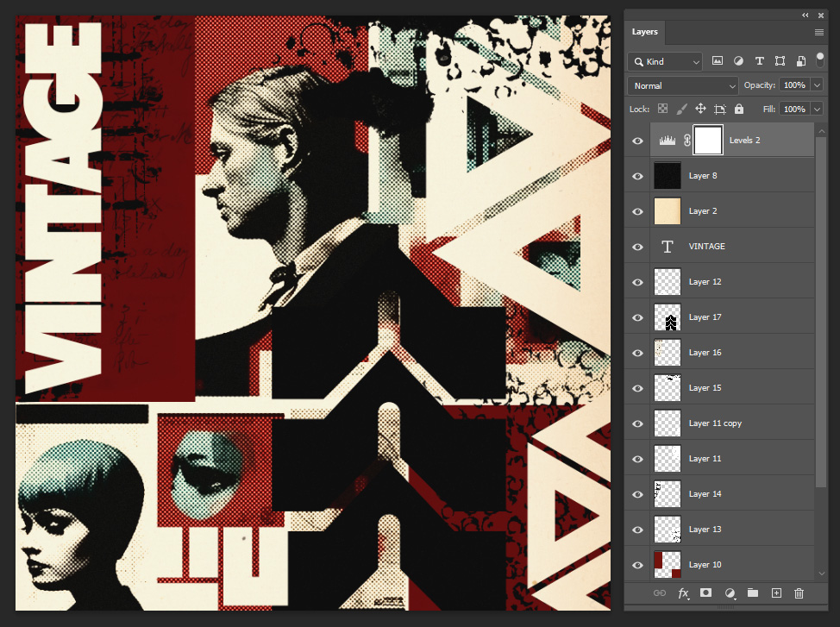This screenshot has height=627, width=840.
Task: Add layer style with fx icon
Action: click(684, 593)
